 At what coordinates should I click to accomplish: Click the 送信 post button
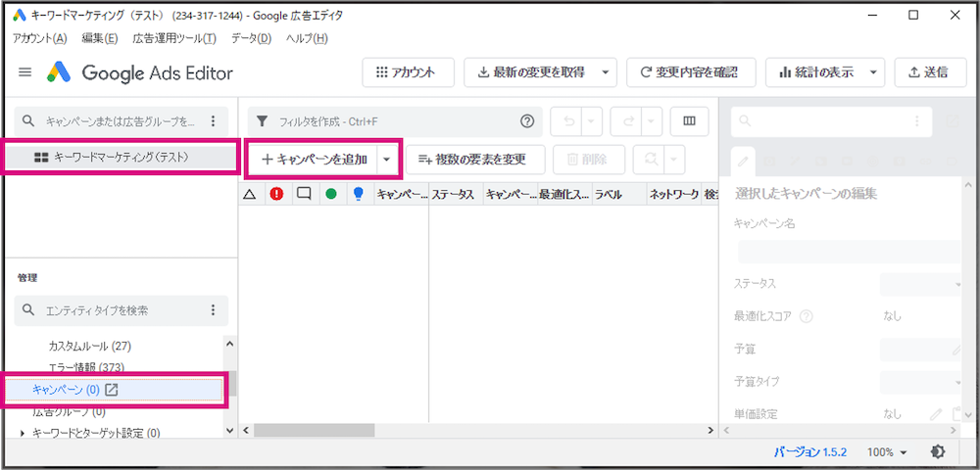(x=931, y=72)
